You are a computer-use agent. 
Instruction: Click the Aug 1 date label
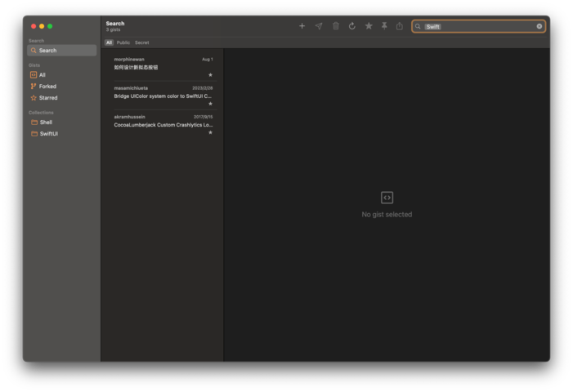(x=207, y=59)
